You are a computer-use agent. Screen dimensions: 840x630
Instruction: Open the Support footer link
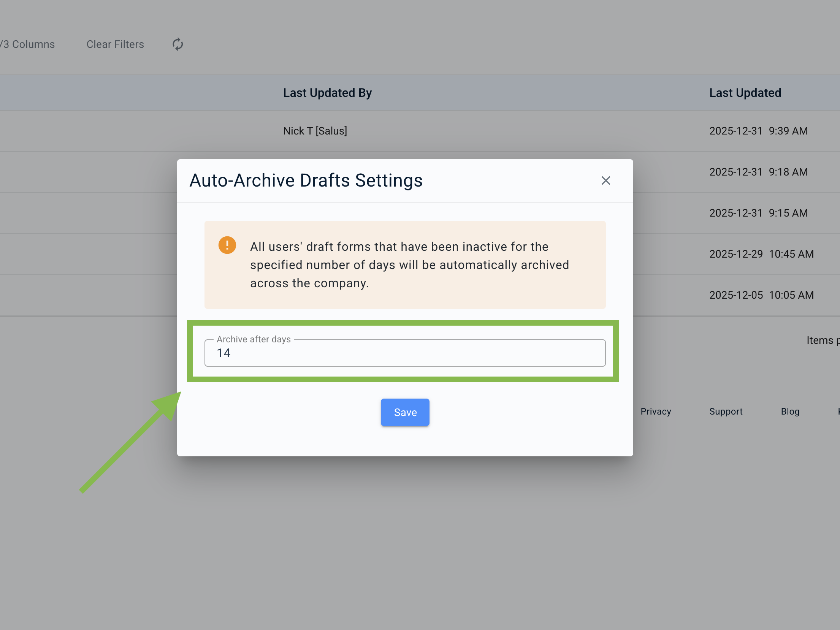point(726,412)
